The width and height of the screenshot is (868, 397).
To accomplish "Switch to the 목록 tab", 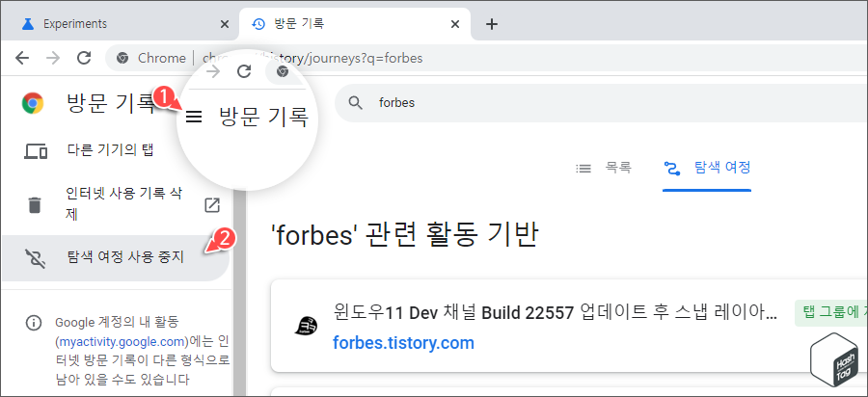I will click(x=604, y=168).
